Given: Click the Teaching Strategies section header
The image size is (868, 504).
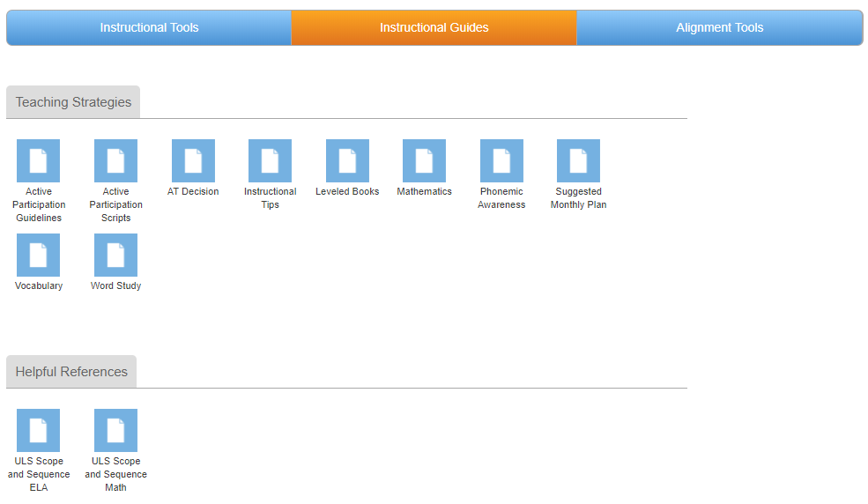Looking at the screenshot, I should point(73,102).
